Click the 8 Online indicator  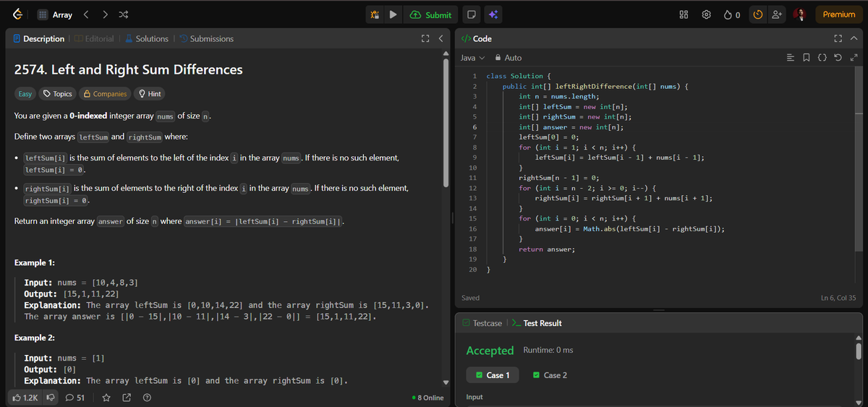427,398
